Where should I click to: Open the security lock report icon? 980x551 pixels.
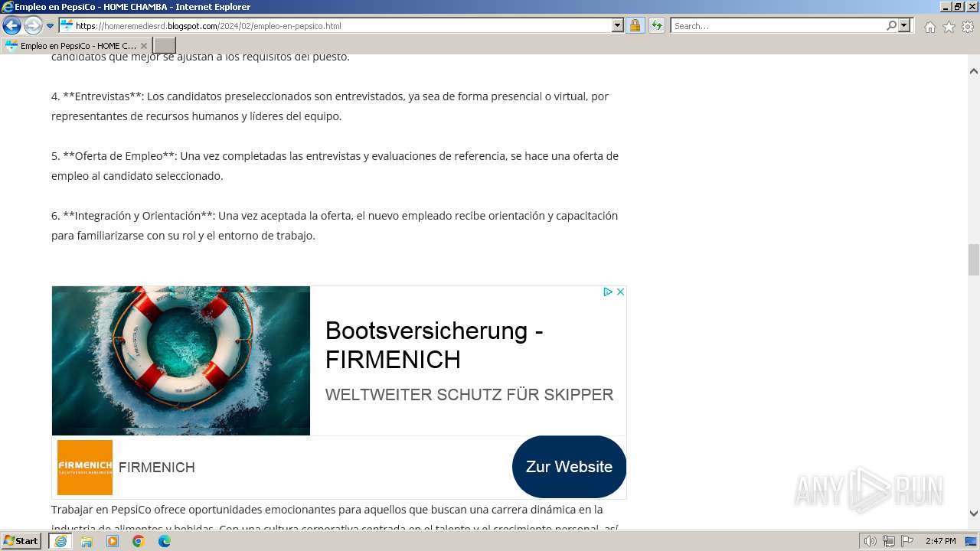coord(635,26)
